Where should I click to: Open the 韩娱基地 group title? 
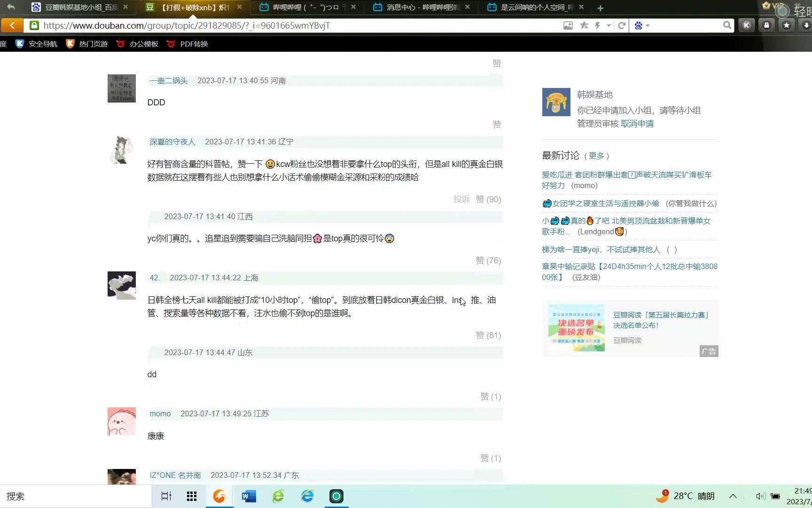point(595,95)
